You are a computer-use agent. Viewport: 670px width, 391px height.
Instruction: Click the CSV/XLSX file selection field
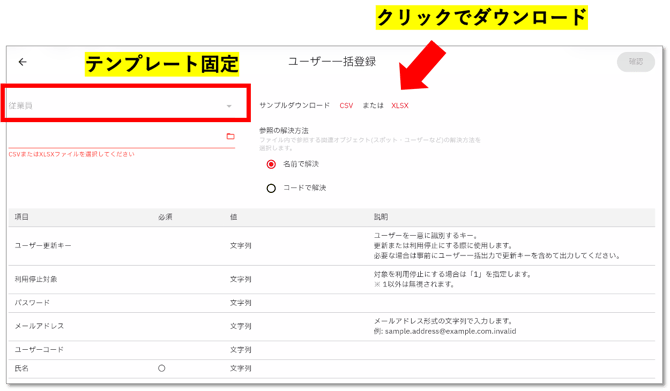[122, 137]
